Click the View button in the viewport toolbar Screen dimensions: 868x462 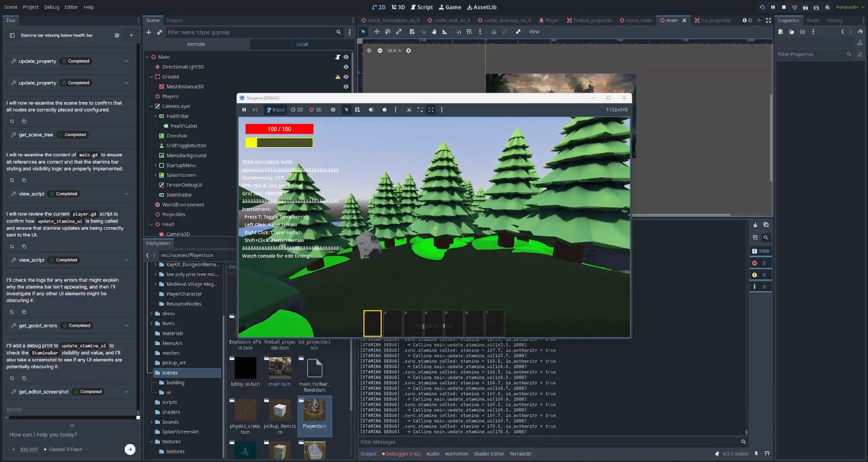click(534, 32)
